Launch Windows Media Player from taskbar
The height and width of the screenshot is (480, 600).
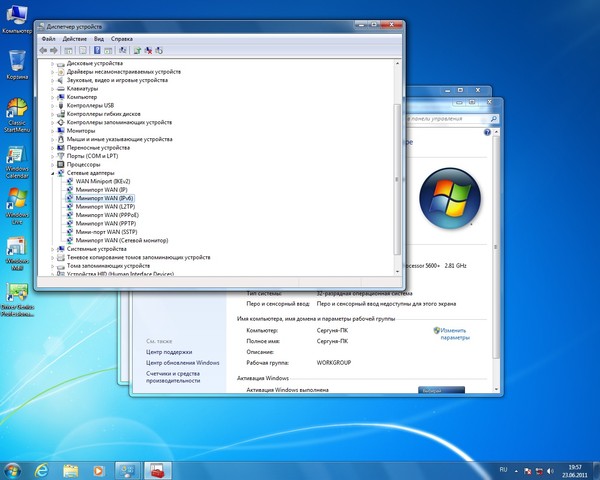pyautogui.click(x=98, y=471)
